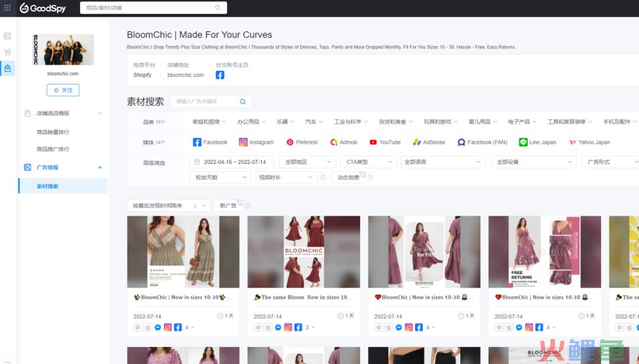639x364 pixels.
Task: Filter by Line Japan media
Action: [537, 142]
